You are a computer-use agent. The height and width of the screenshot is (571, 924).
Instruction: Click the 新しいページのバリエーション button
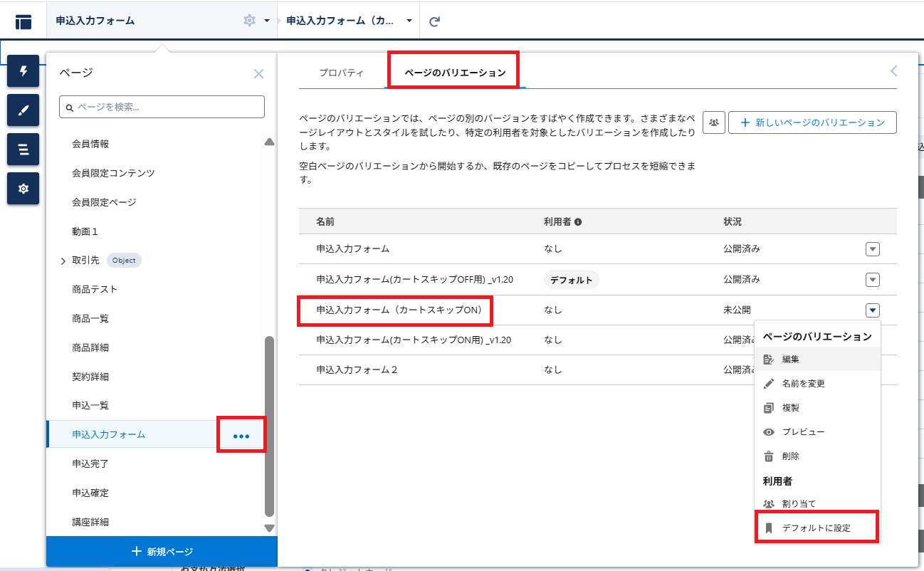coord(812,122)
